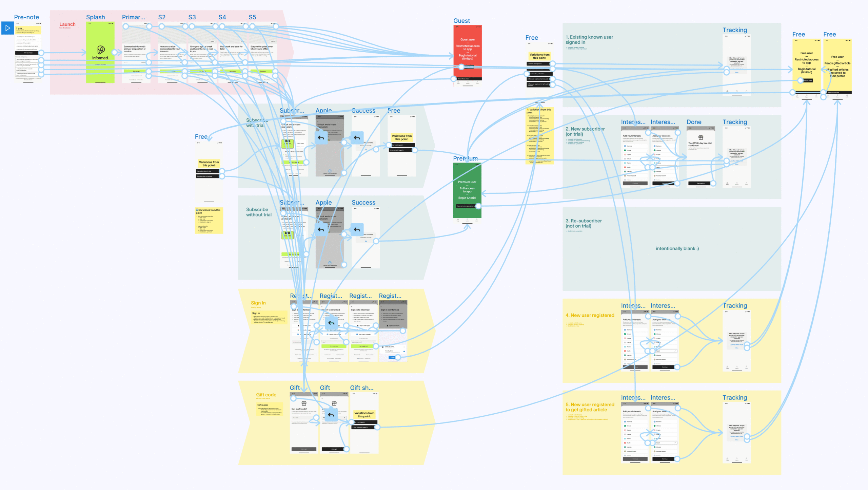Click black Continue button, section 5 second Interests frame
868x490 pixels.
coord(665,459)
